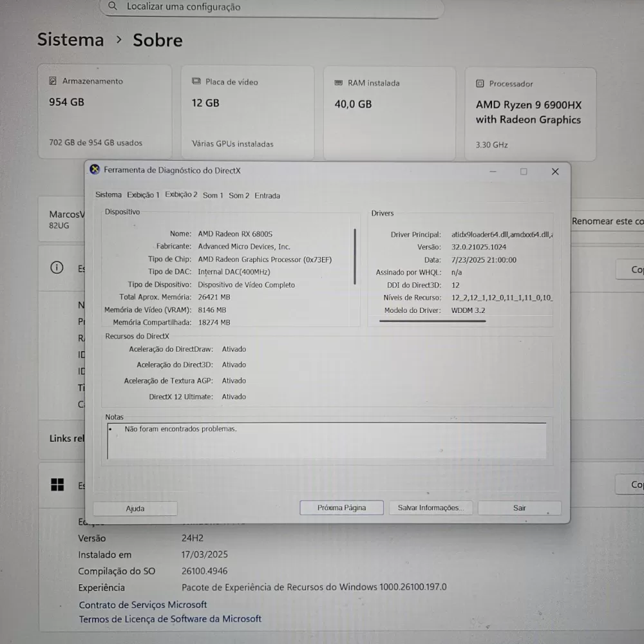Click the Renomear este computador button
The width and height of the screenshot is (644, 644).
click(607, 222)
